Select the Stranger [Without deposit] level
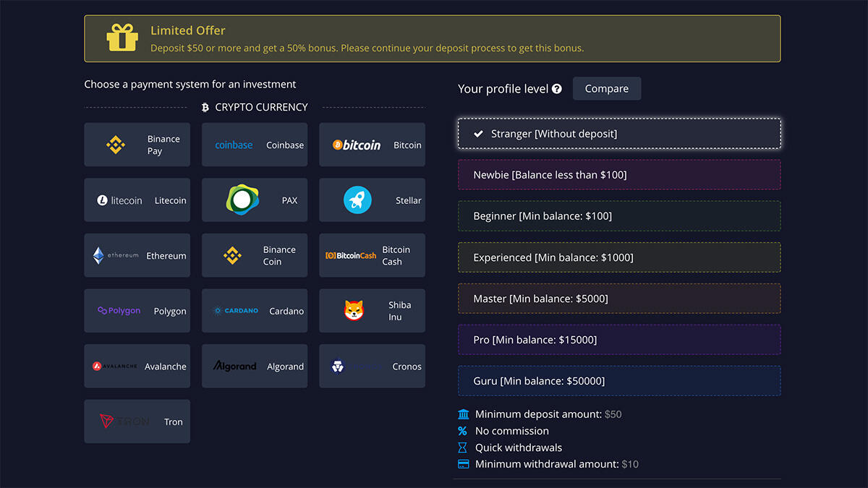Image resolution: width=868 pixels, height=488 pixels. click(x=619, y=134)
